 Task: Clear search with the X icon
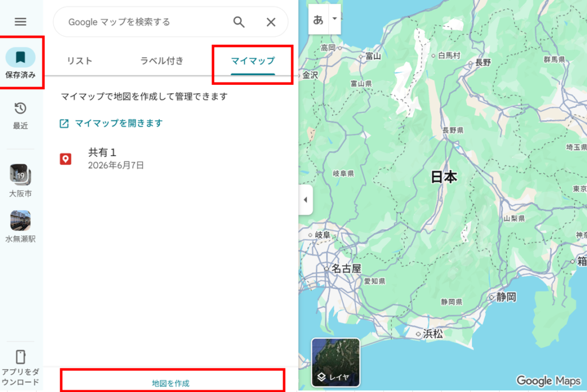pos(271,22)
